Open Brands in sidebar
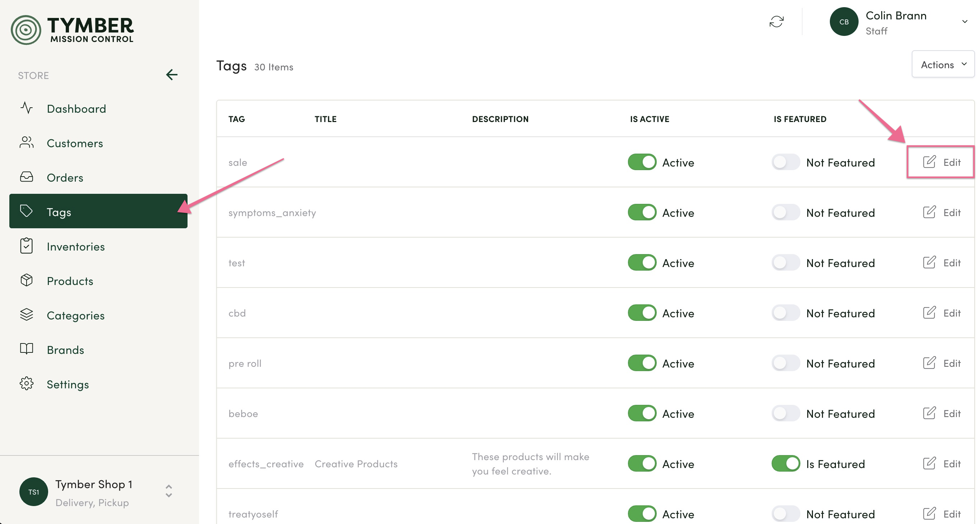 (x=98, y=350)
